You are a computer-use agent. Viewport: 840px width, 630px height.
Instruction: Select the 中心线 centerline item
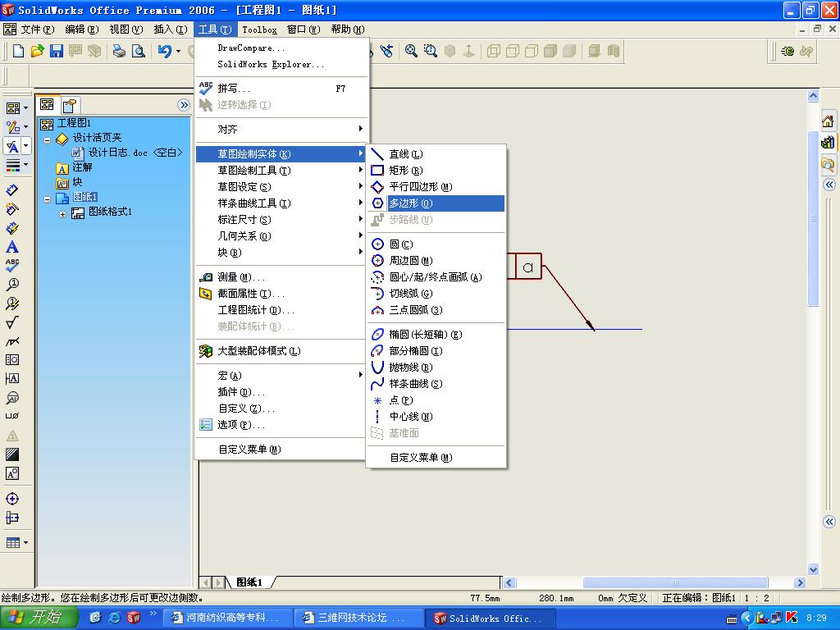(436, 417)
